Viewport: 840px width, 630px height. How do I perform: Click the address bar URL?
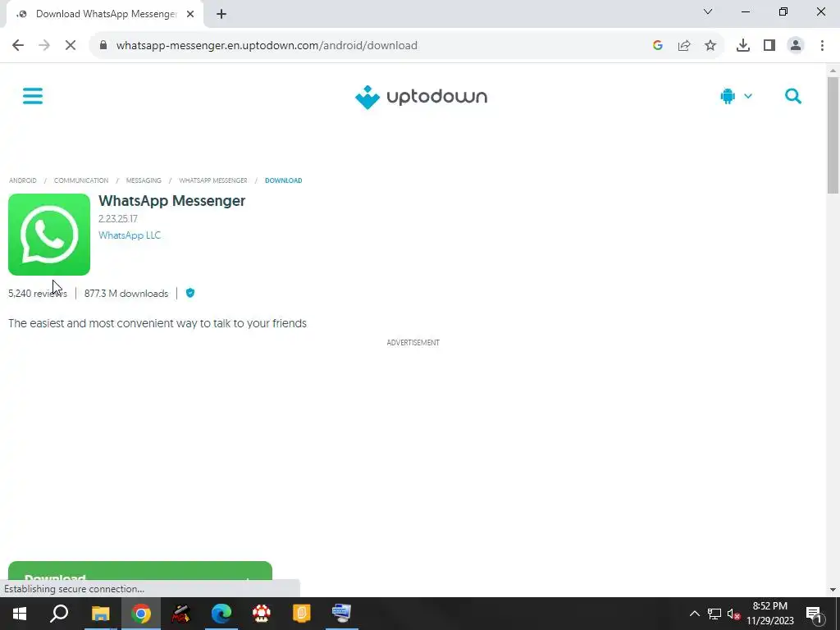(267, 46)
